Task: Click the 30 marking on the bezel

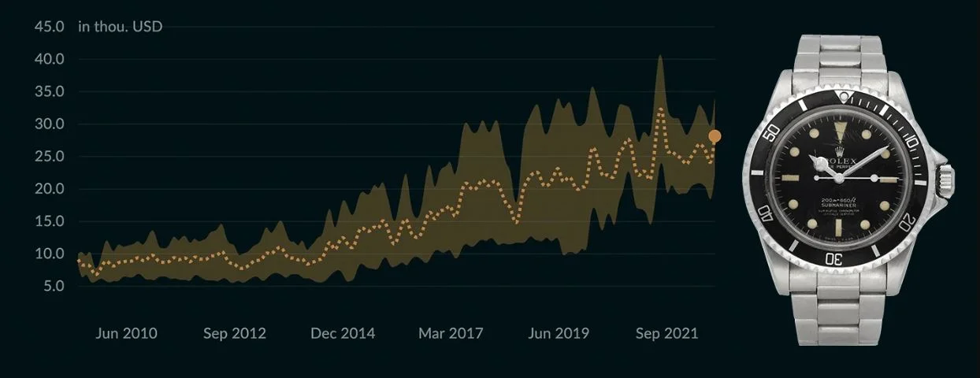Action: (835, 259)
